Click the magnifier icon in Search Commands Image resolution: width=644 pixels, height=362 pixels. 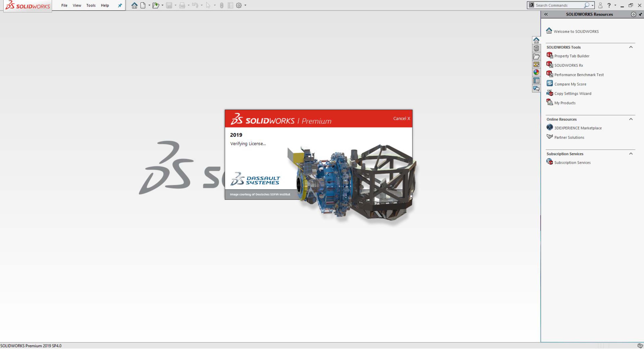(587, 5)
